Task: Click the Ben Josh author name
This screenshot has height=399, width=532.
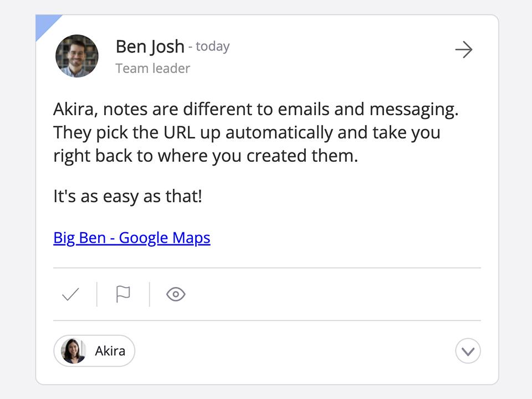Action: 150,47
